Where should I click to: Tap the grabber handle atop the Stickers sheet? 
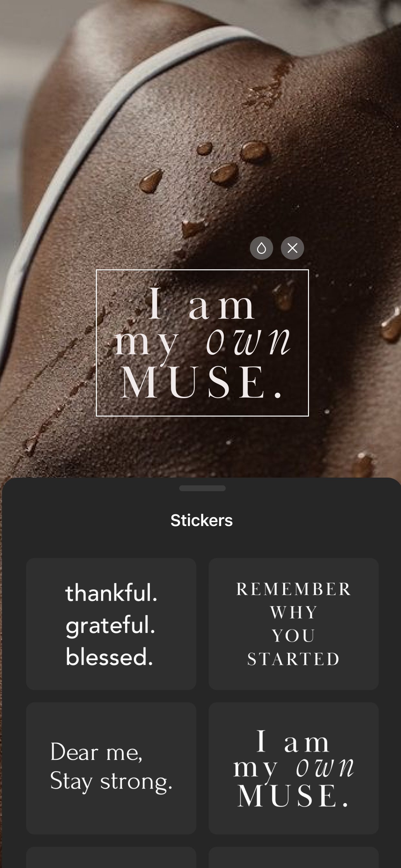coord(202,488)
